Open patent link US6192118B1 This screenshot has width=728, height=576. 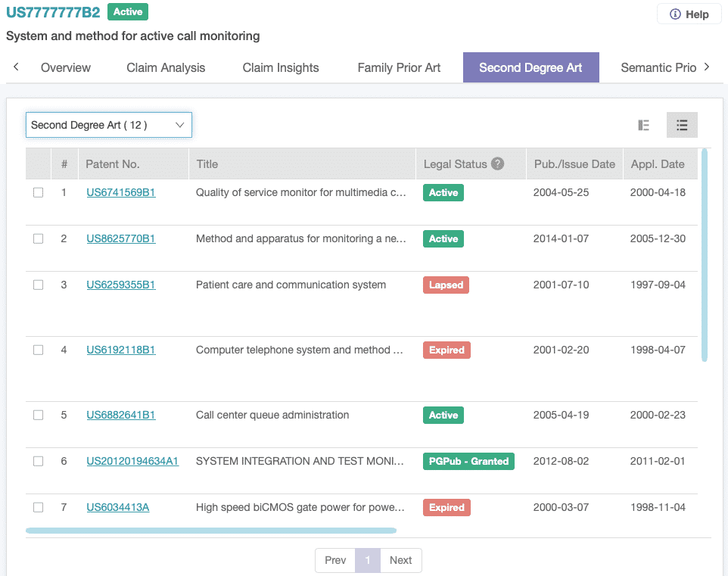pos(121,350)
